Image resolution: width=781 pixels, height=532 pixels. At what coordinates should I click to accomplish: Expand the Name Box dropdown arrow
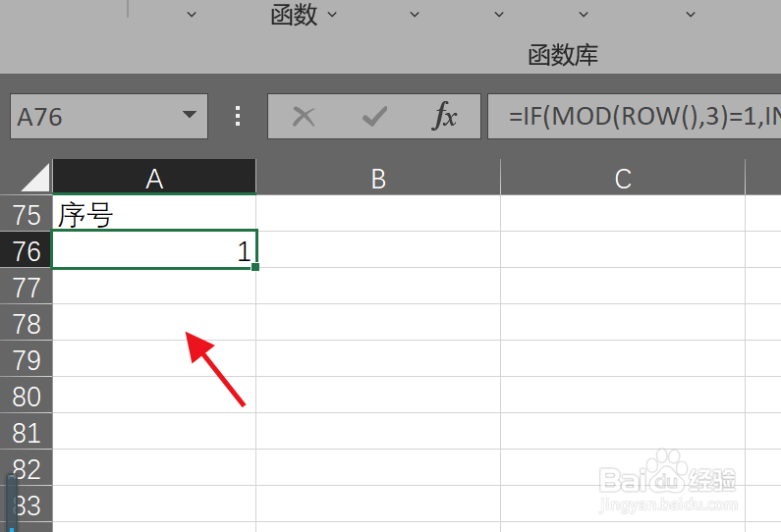click(190, 115)
